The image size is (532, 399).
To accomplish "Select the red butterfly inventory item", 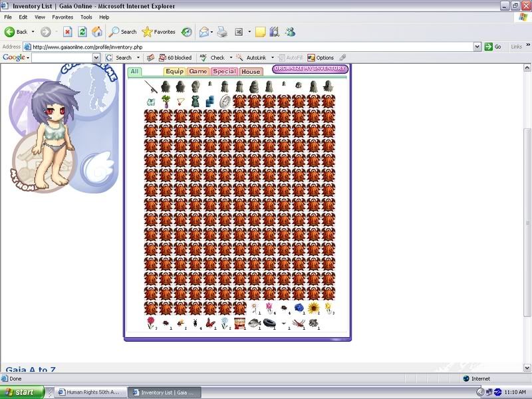I will (210, 323).
